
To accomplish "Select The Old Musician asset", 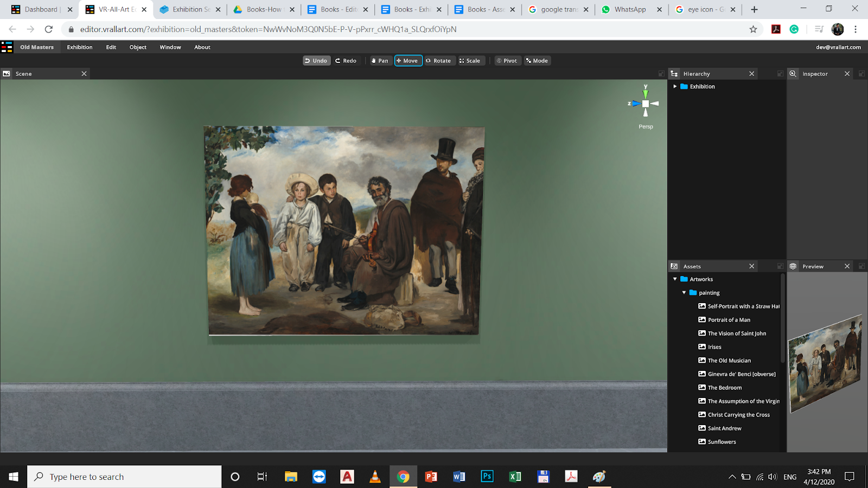I will (x=725, y=361).
